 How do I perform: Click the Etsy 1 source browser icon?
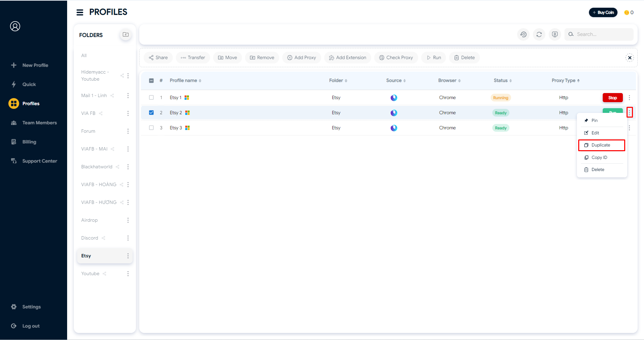coord(394,98)
